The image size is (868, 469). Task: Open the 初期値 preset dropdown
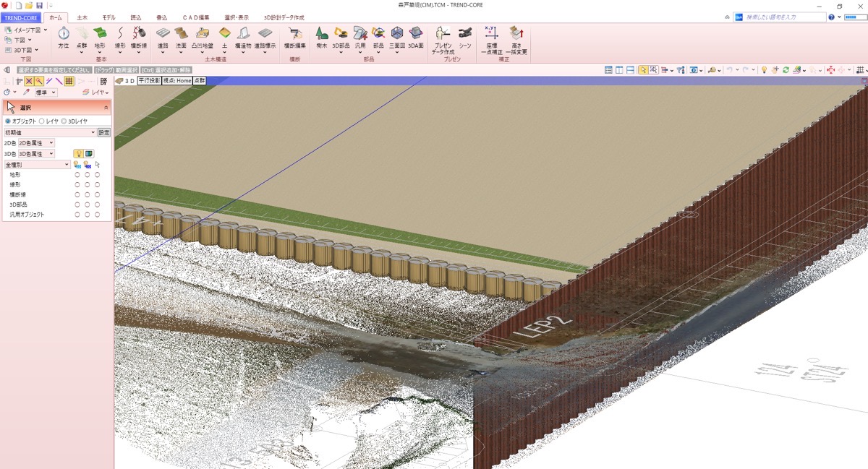pos(49,132)
